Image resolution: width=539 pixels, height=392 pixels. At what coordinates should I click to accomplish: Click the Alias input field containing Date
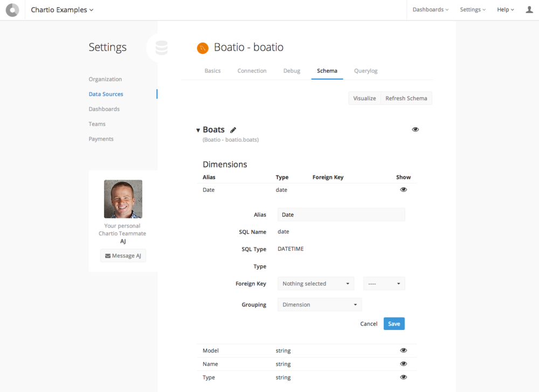(x=341, y=215)
